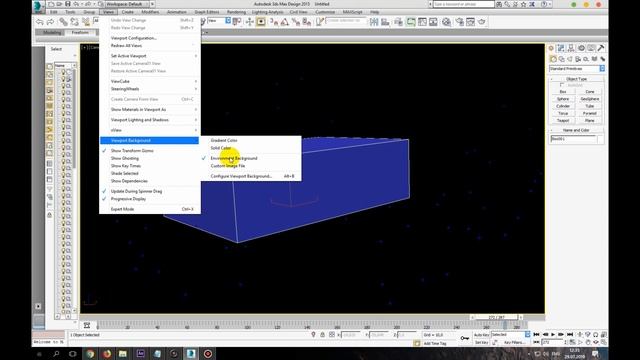This screenshot has width=640, height=360.
Task: Click the time slider thumb
Action: coord(497,317)
